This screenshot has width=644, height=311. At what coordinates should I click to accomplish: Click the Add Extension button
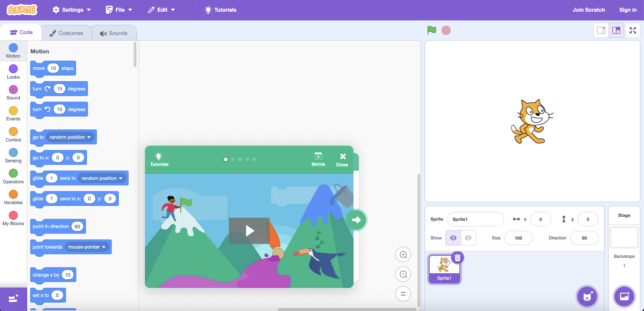point(13,299)
